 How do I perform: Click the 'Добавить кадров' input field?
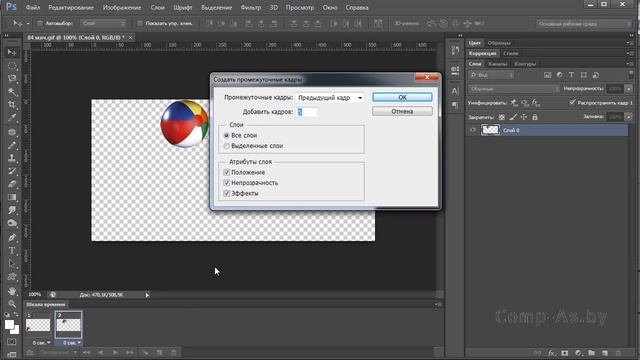[x=307, y=112]
